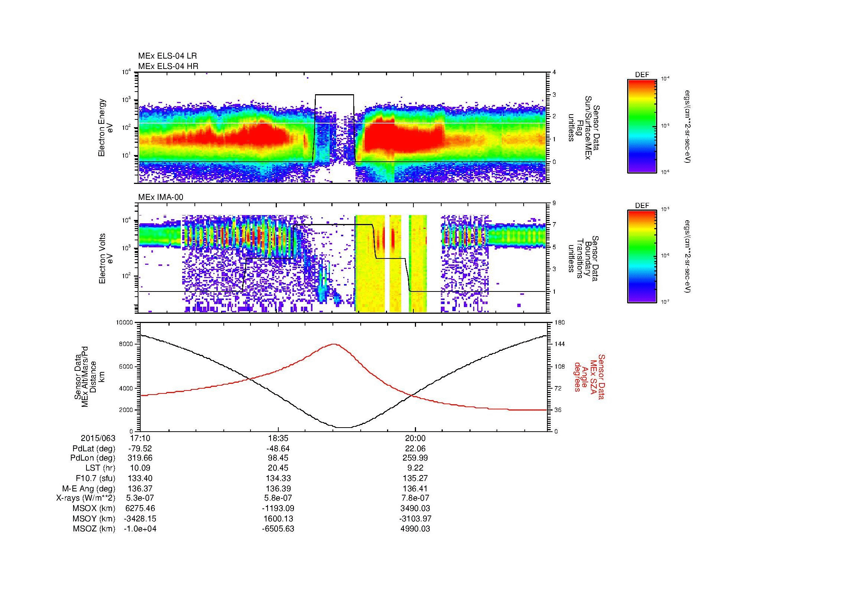Click the 'MSOY (km)' row label

[94, 518]
